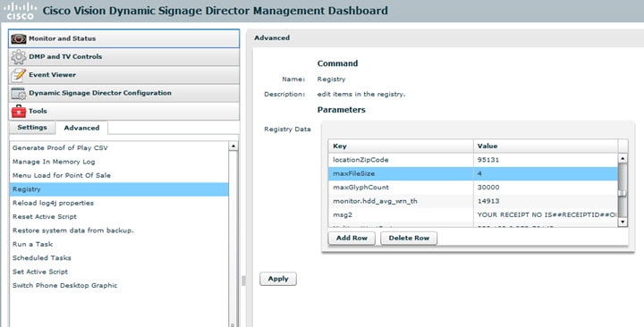Open the Monitor and Status section
The image size is (644, 327).
pos(123,38)
